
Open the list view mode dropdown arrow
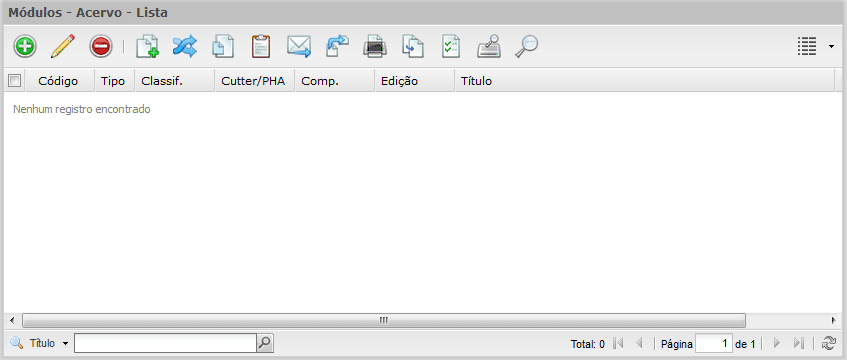pos(831,47)
